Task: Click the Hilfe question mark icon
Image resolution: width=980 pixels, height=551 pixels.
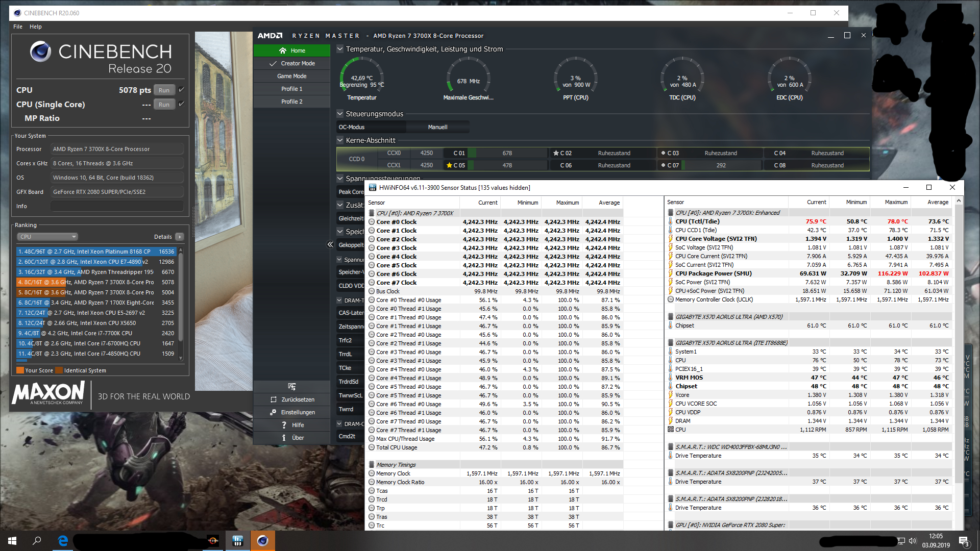Action: [x=284, y=425]
